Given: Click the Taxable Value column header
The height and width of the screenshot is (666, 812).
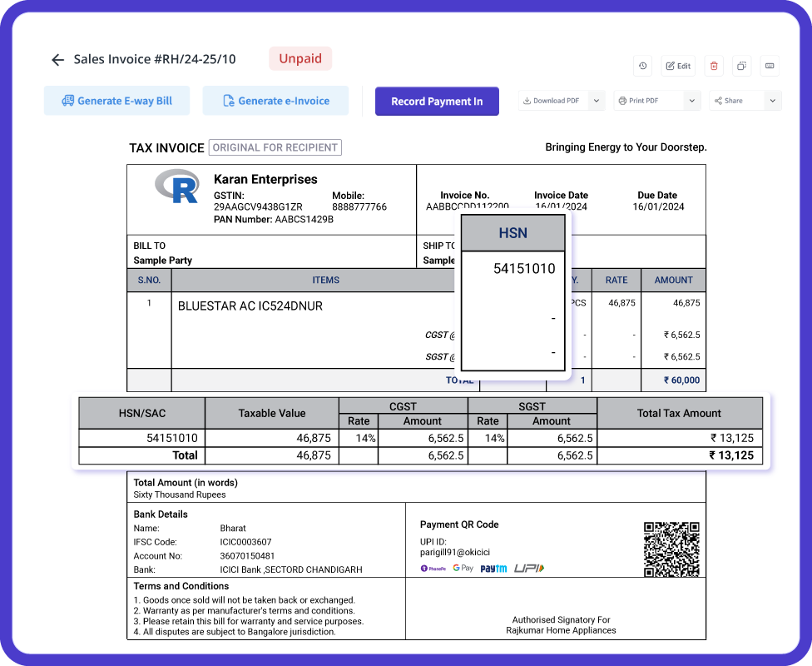Looking at the screenshot, I should coord(272,414).
